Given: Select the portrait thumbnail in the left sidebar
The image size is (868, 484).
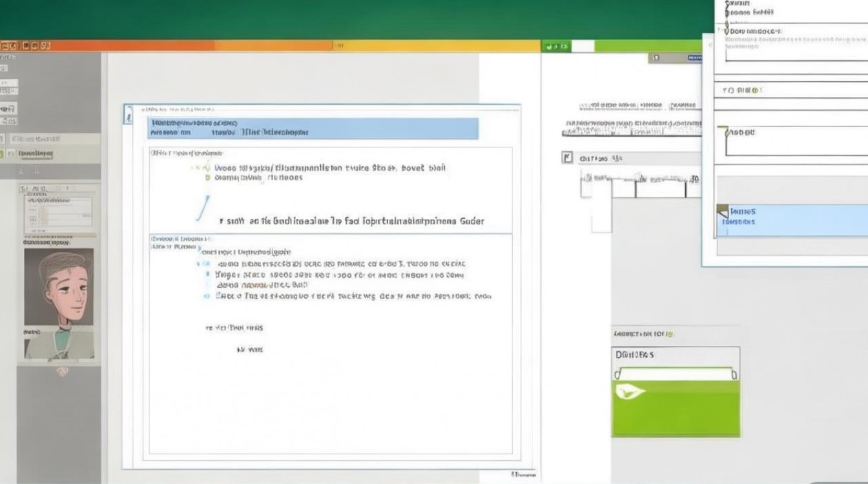Looking at the screenshot, I should (59, 304).
